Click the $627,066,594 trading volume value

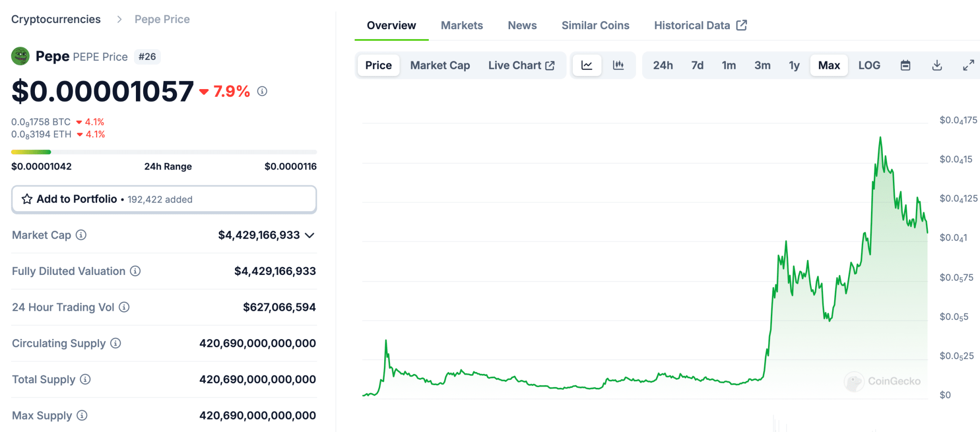click(279, 307)
